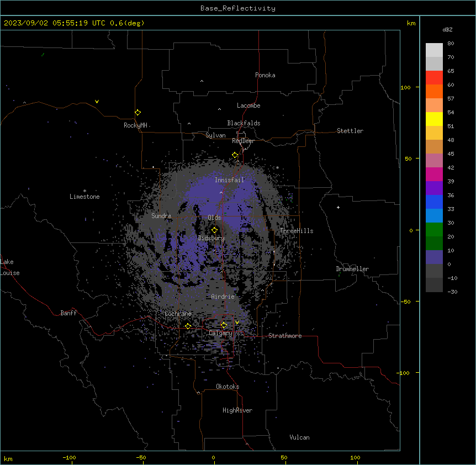This screenshot has width=476, height=465.
Task: Select the Blackfalds label
Action: pos(244,123)
